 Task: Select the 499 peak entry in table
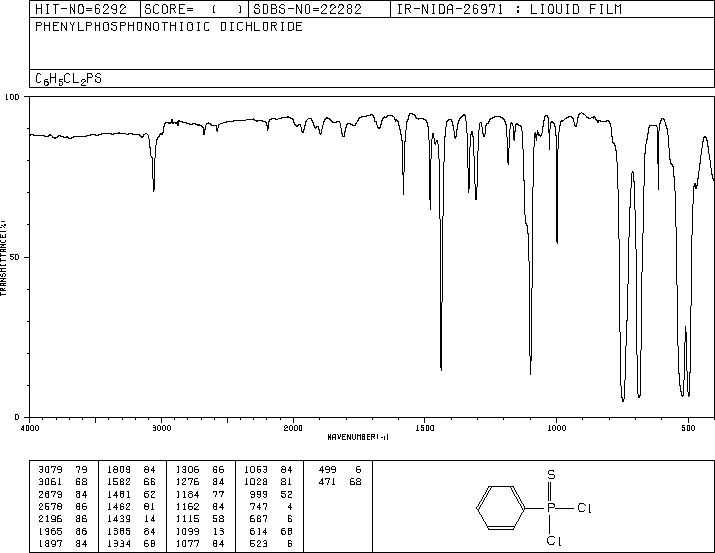coord(328,470)
